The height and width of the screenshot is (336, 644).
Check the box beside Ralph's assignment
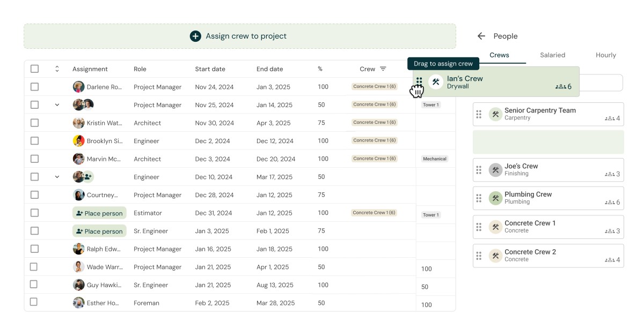pyautogui.click(x=34, y=249)
